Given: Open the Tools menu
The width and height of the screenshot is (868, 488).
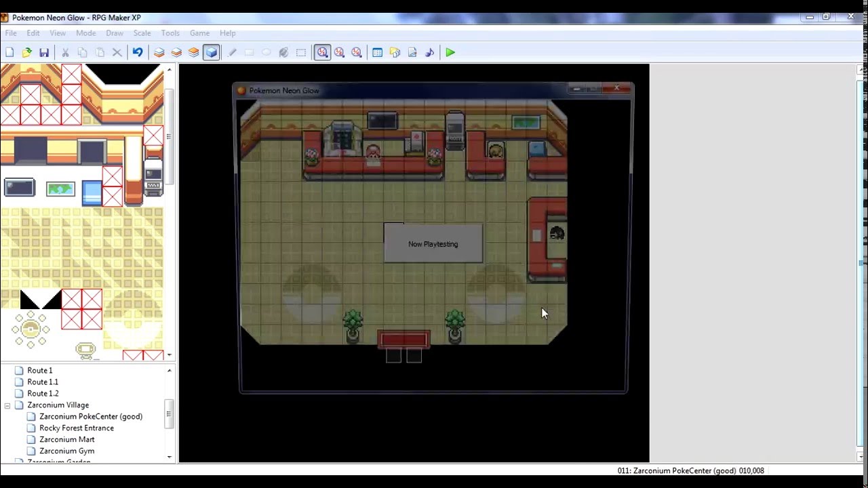Looking at the screenshot, I should point(170,33).
